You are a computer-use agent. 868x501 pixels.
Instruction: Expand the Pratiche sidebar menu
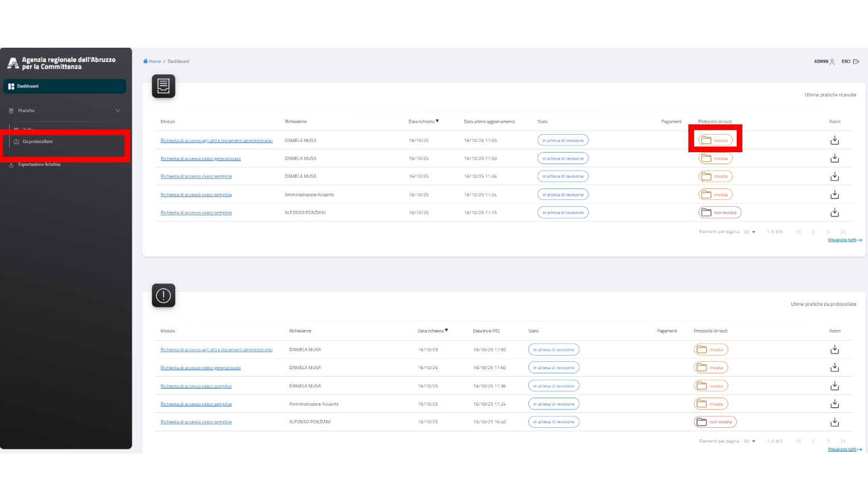point(118,111)
